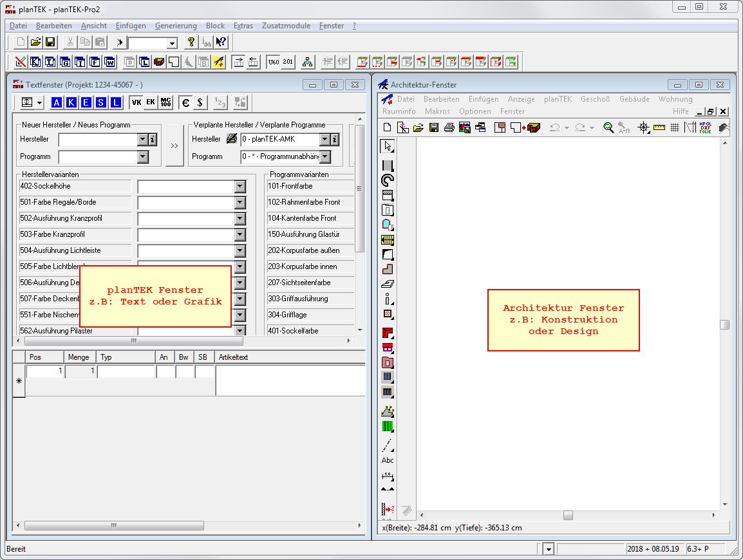Click the MC 100 toolbar icon

(x=166, y=102)
